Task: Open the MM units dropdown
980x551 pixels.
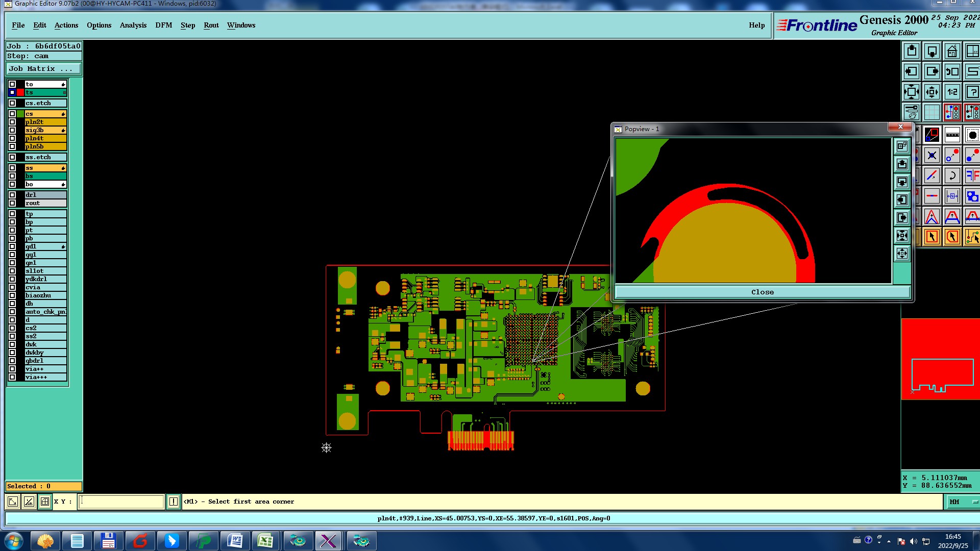Action: pos(963,502)
